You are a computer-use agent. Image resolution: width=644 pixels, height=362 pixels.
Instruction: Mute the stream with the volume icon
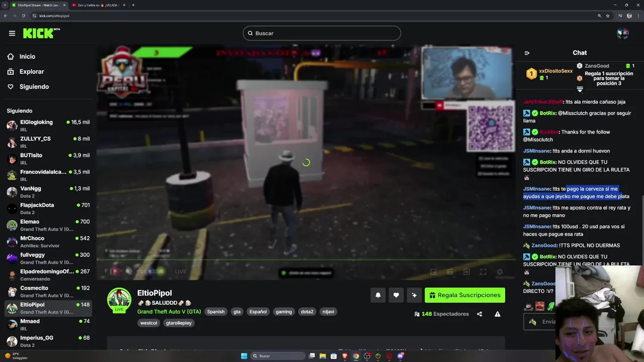tap(129, 271)
